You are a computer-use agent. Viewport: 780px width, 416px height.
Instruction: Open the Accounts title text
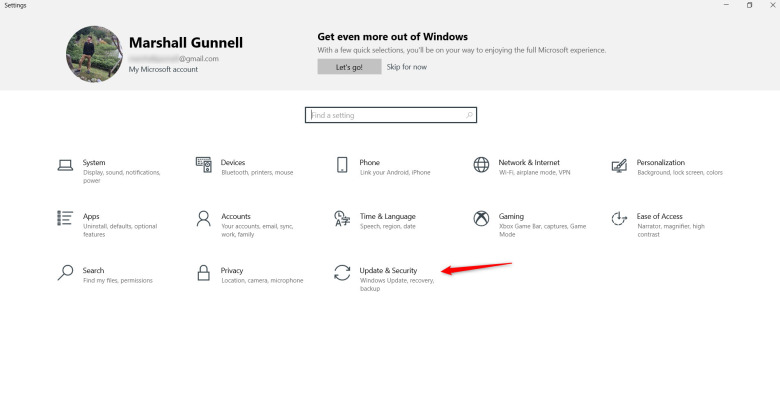click(x=236, y=216)
